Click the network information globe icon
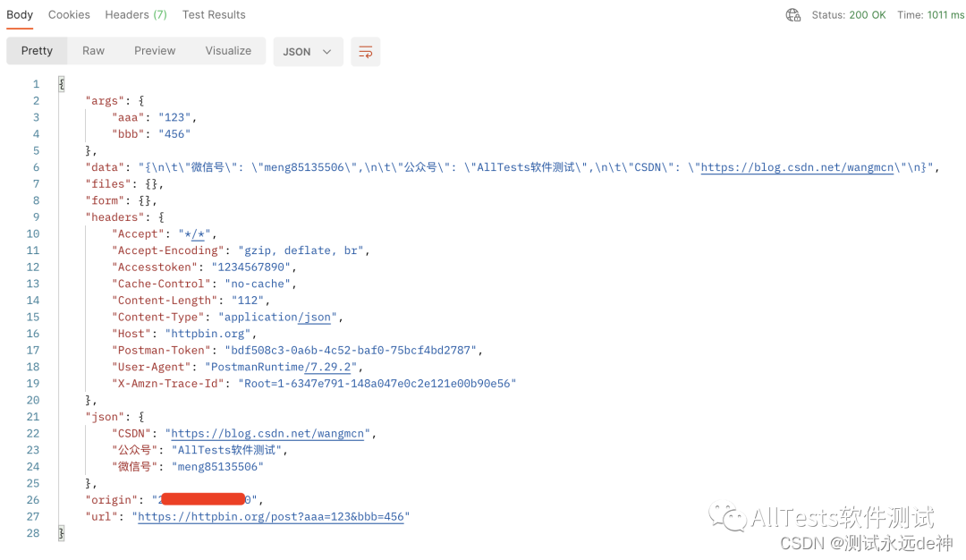This screenshot has height=560, width=966. 792,14
